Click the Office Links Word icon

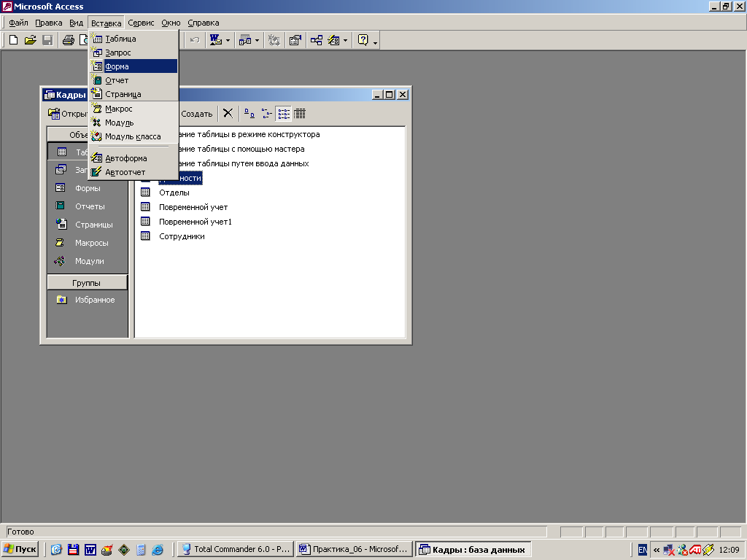[x=216, y=40]
